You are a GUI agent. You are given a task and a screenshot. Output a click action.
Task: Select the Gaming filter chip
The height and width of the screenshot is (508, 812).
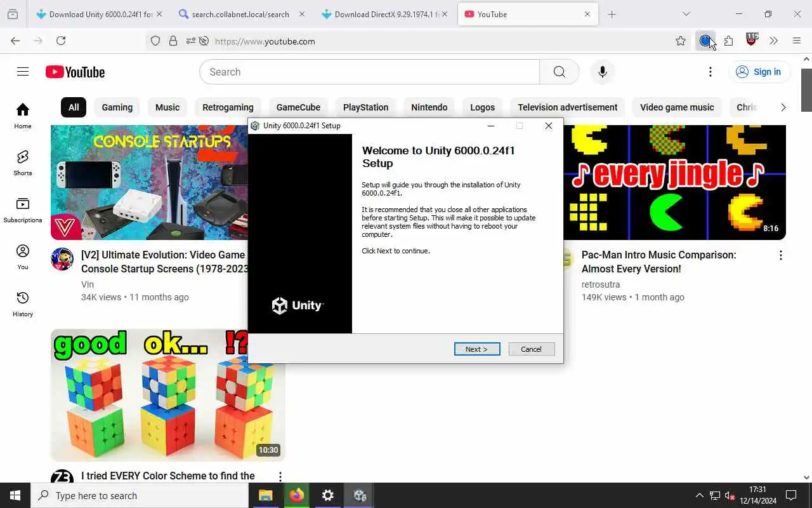coord(117,107)
